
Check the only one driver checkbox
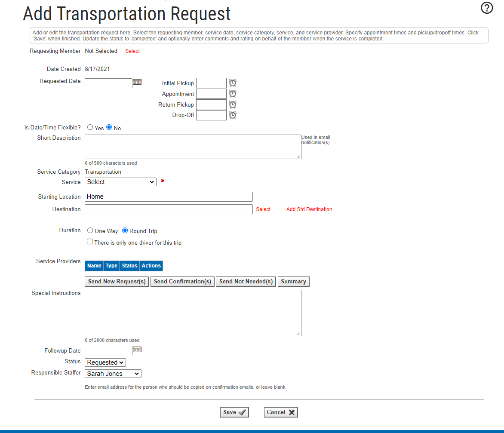[x=90, y=242]
